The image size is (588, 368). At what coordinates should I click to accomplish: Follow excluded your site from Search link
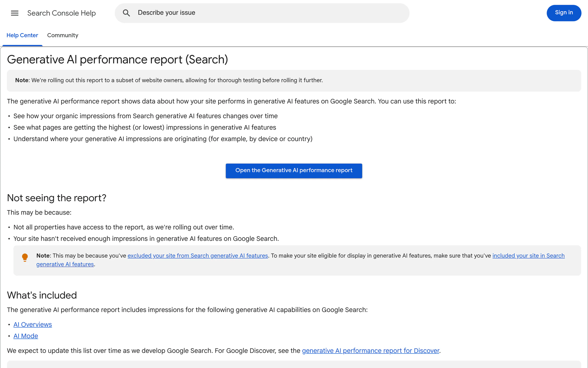198,256
